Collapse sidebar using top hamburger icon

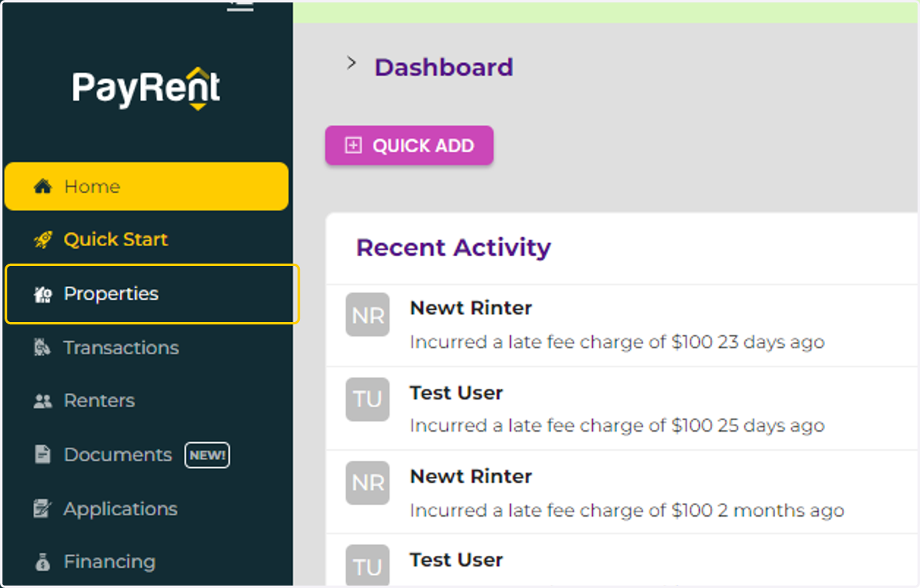[241, 5]
